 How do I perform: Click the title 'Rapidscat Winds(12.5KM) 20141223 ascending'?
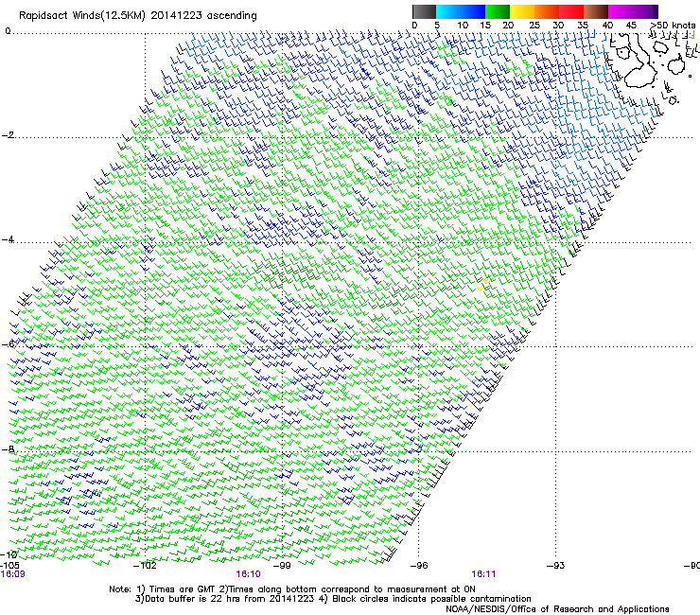click(138, 16)
